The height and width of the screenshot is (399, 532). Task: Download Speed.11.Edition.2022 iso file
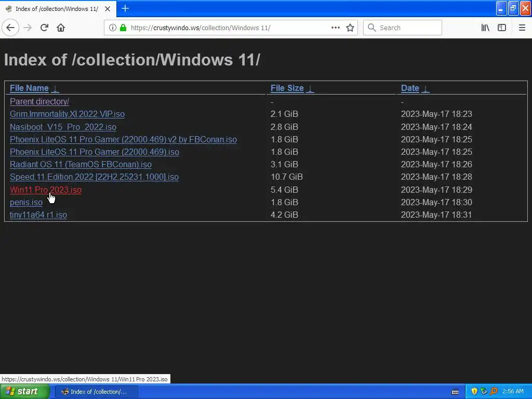coord(94,177)
